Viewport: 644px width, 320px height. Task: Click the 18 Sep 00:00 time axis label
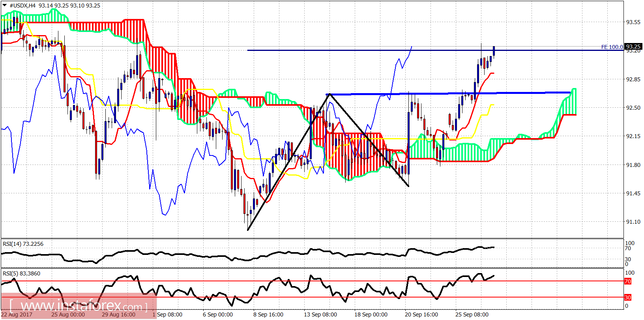tap(371, 314)
